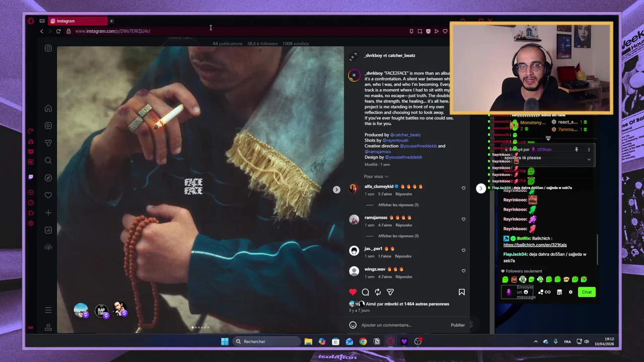This screenshot has width=644, height=362.
Task: Open Instagram home from sidebar
Action: click(48, 109)
